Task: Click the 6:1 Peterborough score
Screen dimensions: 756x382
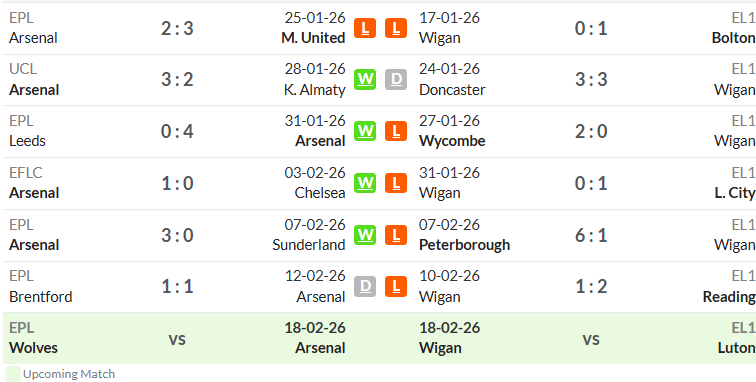Action: pyautogui.click(x=591, y=235)
